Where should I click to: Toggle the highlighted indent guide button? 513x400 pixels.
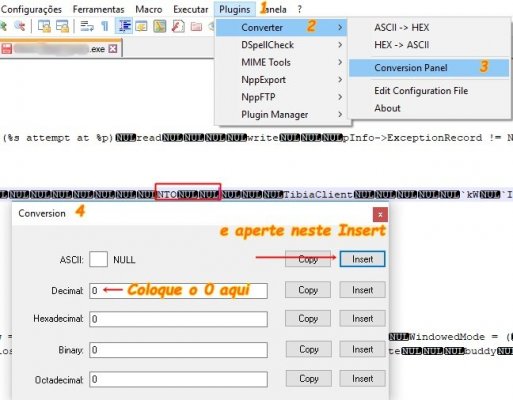click(x=124, y=26)
